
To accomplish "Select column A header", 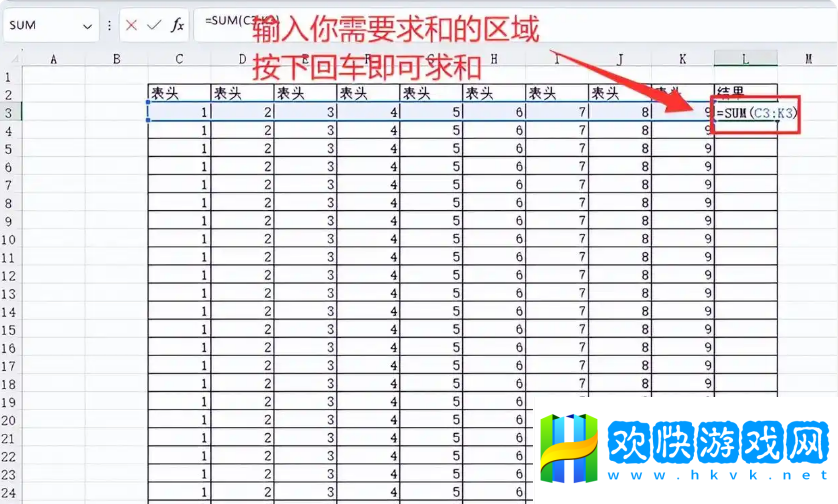I will point(53,59).
